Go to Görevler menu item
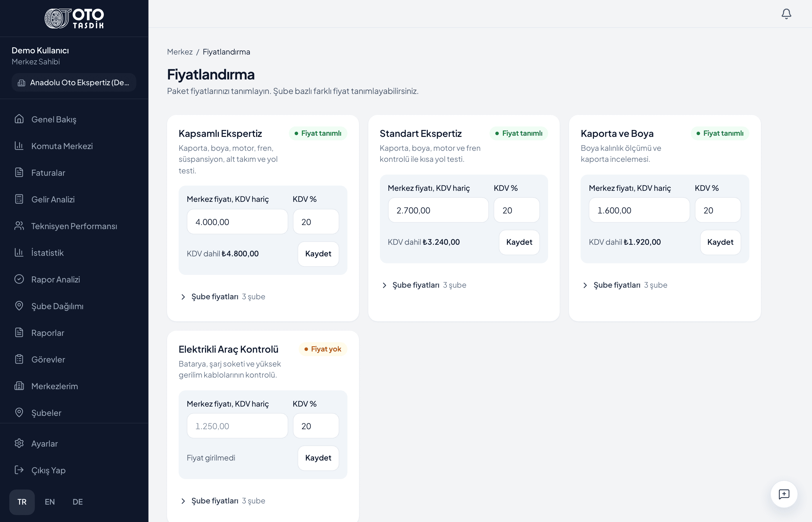The height and width of the screenshot is (522, 812). 74,359
